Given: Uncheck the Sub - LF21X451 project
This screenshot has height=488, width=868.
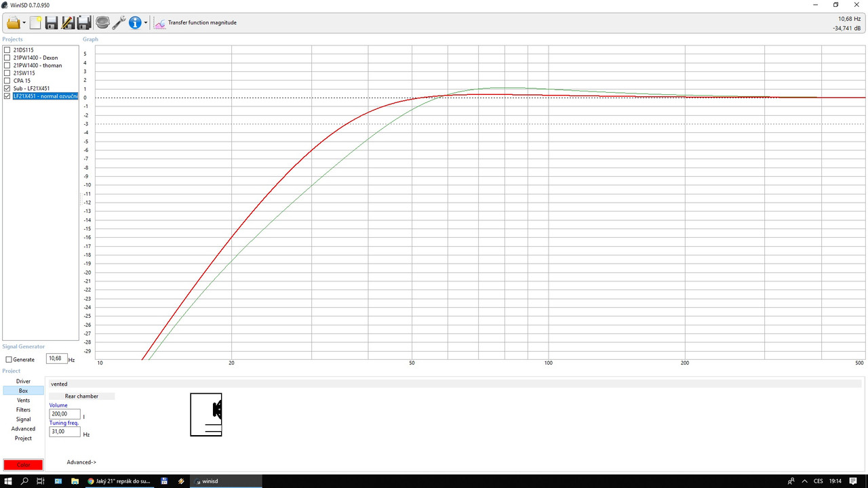Looking at the screenshot, I should [7, 89].
